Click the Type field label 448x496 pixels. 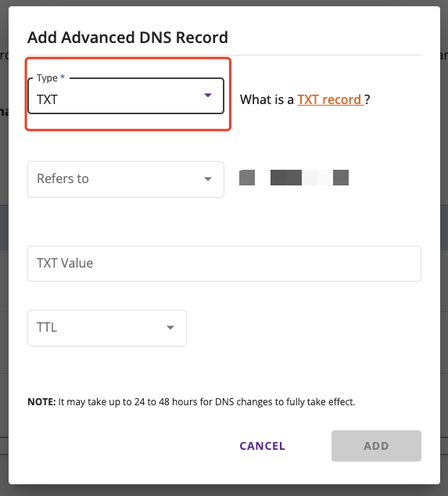pyautogui.click(x=47, y=77)
